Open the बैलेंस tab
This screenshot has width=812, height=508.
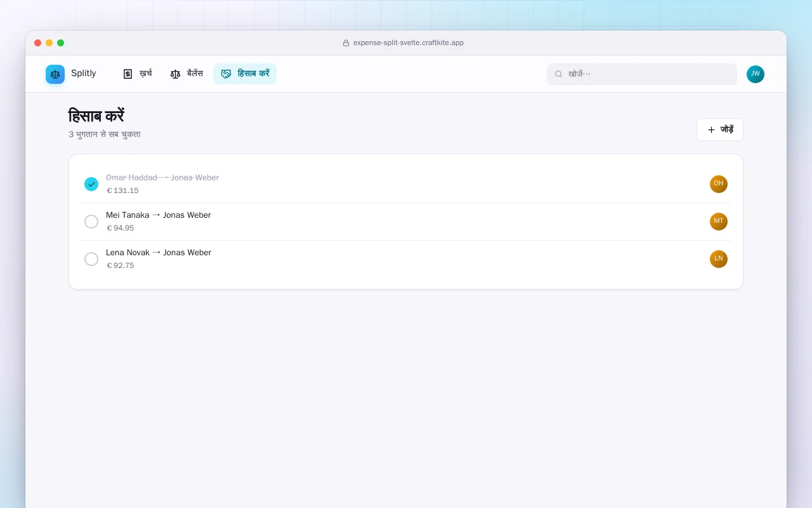(187, 74)
